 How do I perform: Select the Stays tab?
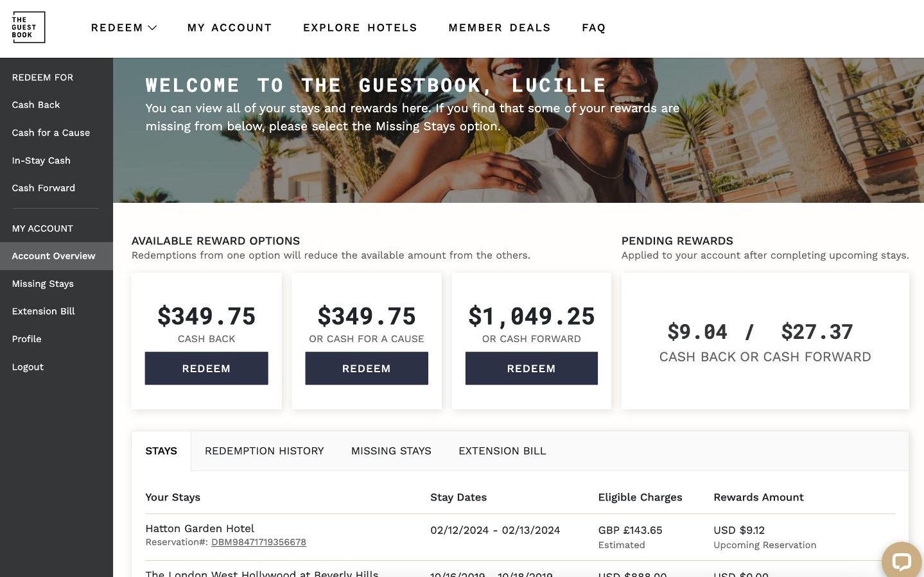coord(161,451)
